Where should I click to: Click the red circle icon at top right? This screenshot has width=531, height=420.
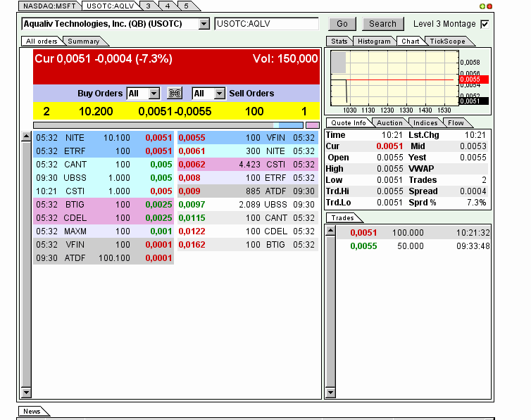pyautogui.click(x=489, y=6)
